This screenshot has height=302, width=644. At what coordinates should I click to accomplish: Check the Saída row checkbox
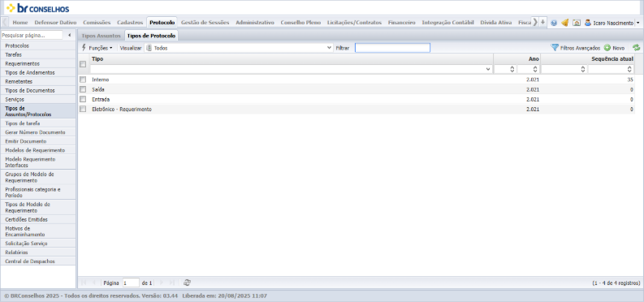pos(83,89)
